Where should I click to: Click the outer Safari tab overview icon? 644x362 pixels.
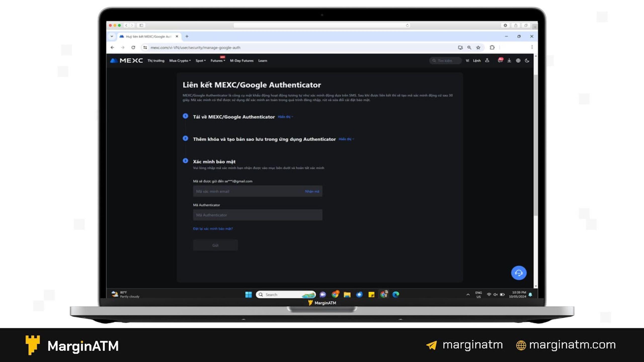click(x=526, y=25)
